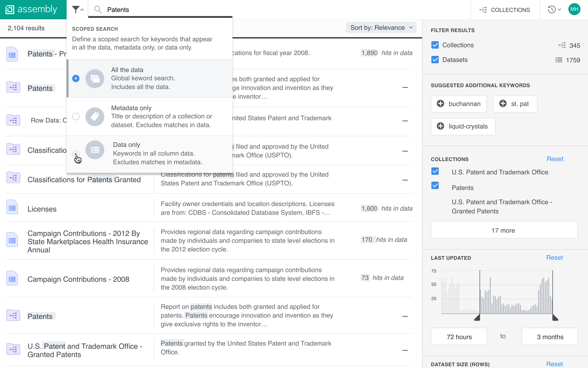Open the MH user avatar menu

[x=574, y=9]
